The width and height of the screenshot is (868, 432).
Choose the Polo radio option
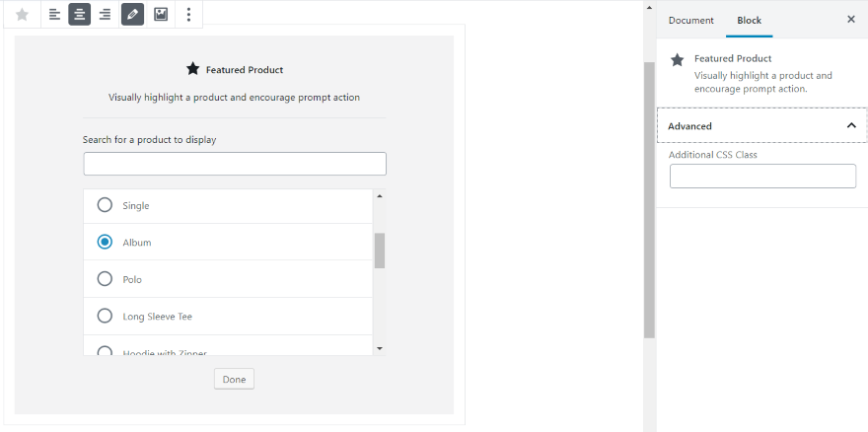pos(105,279)
